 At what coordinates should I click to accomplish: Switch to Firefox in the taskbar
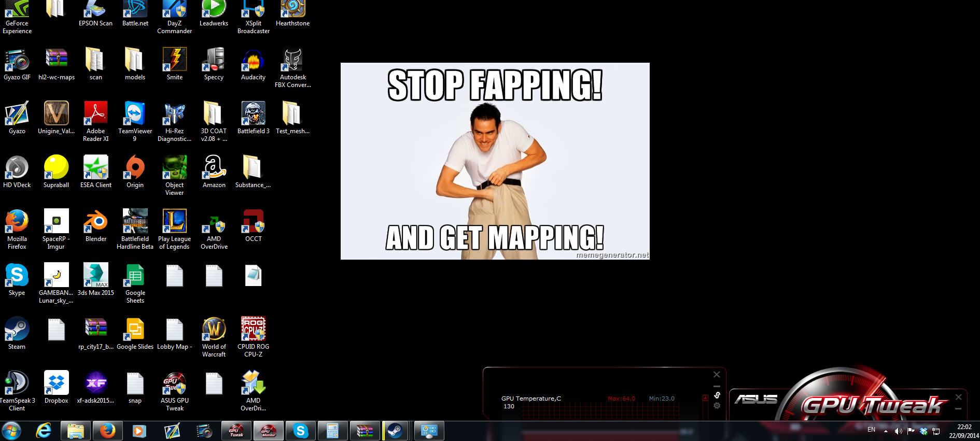[108, 431]
